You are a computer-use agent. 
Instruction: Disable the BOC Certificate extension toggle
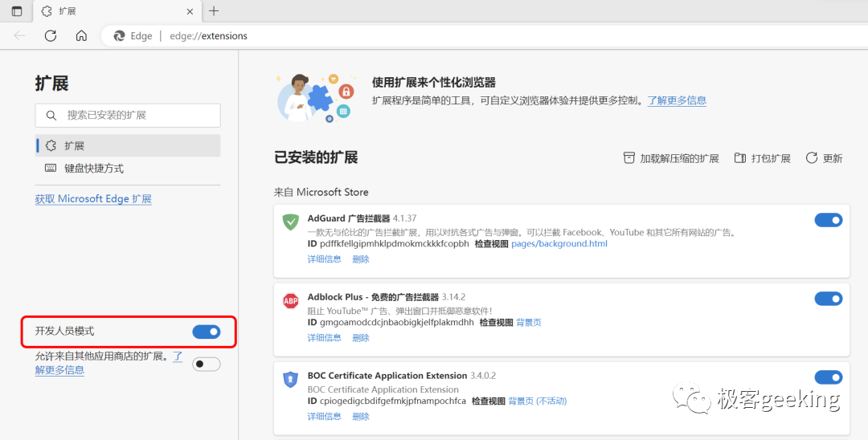[828, 377]
